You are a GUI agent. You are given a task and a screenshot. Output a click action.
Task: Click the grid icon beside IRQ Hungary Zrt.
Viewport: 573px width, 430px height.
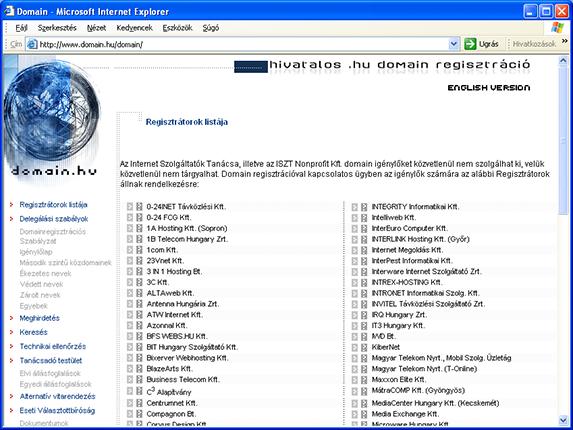click(x=364, y=315)
